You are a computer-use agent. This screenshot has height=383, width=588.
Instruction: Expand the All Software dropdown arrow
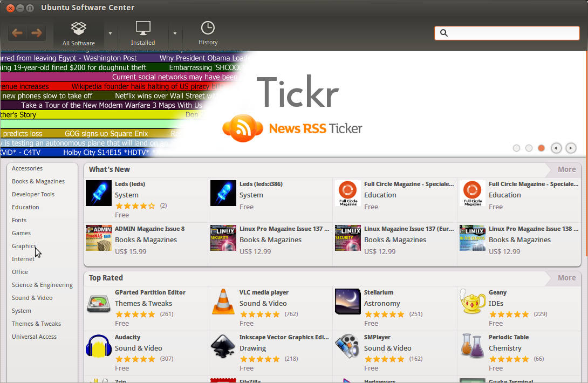[x=110, y=33]
